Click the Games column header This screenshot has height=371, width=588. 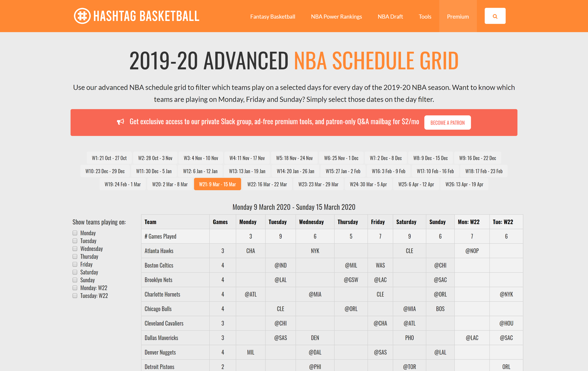(220, 222)
